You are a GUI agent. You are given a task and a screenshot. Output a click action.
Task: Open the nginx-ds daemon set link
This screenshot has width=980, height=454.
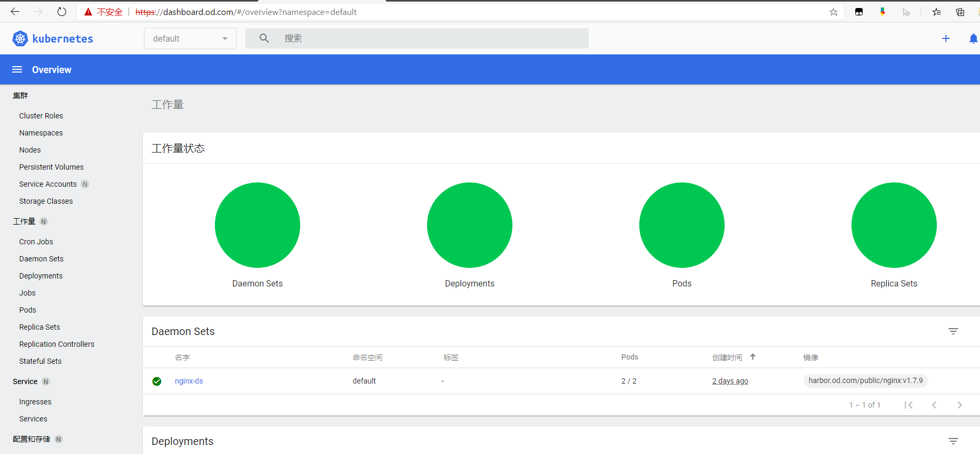(189, 381)
